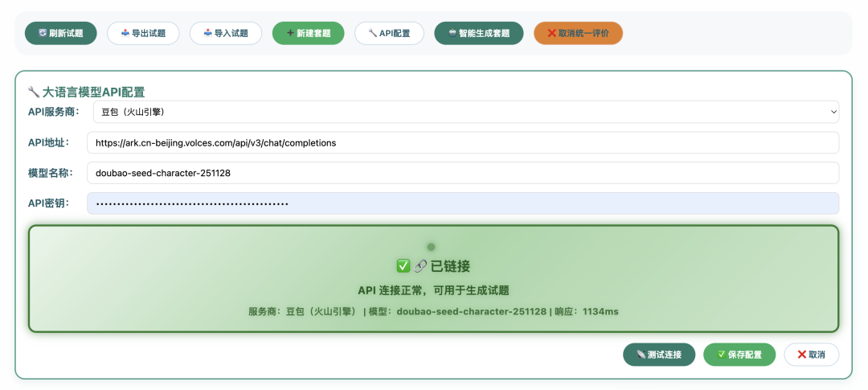This screenshot has height=390, width=868.
Task: Launch 智能生成套题 generator
Action: (479, 33)
